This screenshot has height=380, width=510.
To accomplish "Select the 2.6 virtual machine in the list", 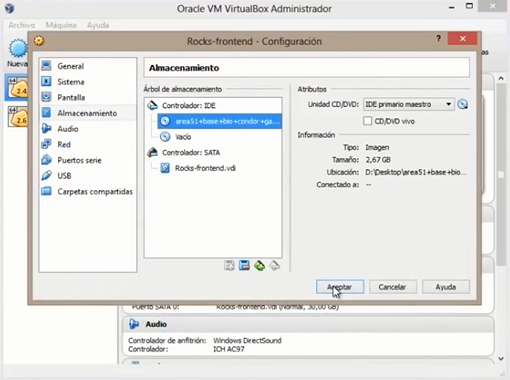I will tap(17, 116).
